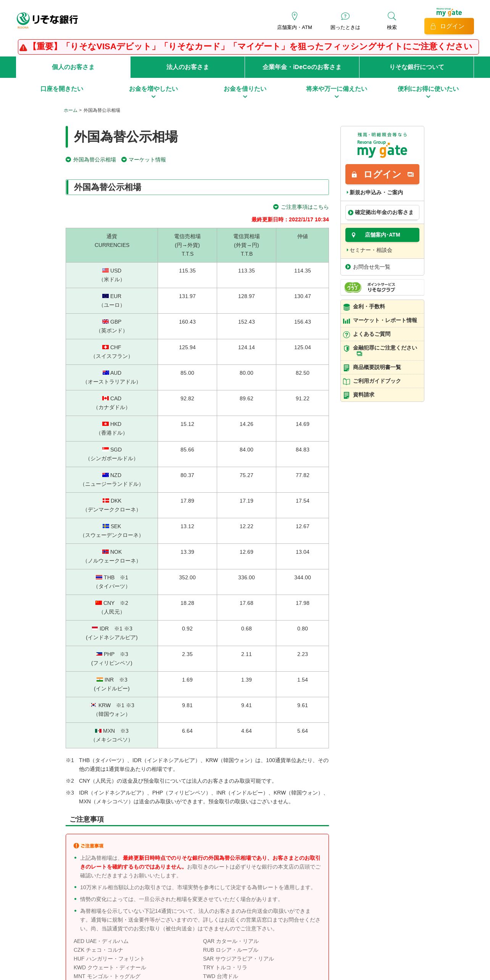The height and width of the screenshot is (980, 490).
Task: Click the NZD New Zealand flag icon
Action: point(105,475)
